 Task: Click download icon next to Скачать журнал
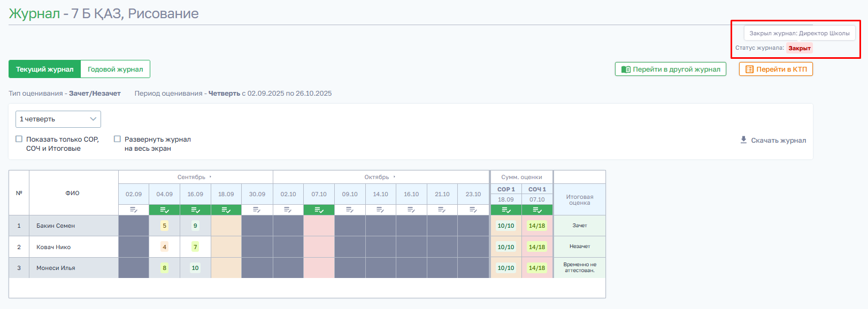(743, 140)
